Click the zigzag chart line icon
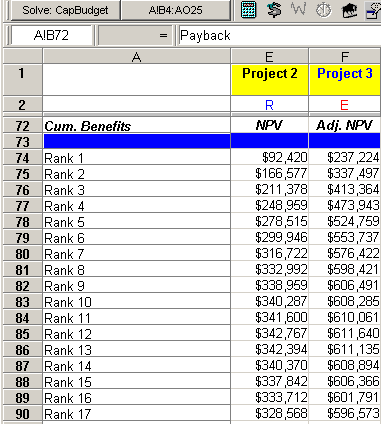 click(298, 9)
